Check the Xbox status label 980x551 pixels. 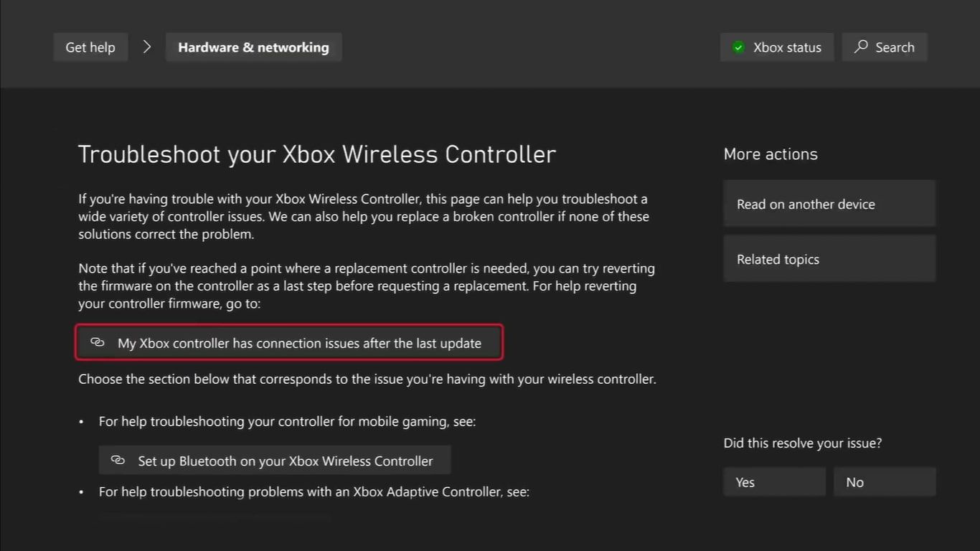(787, 48)
